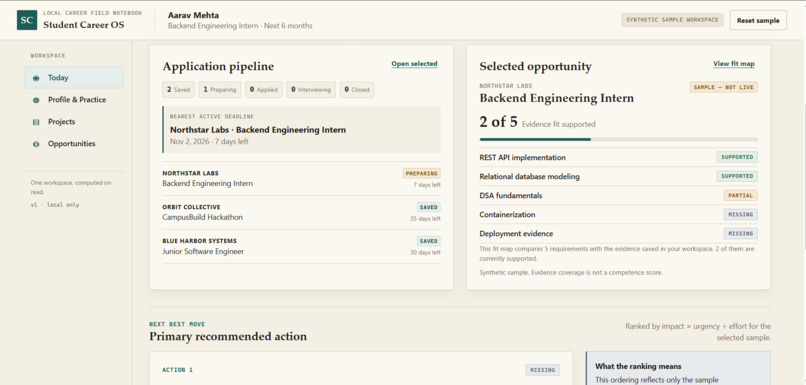Click the SAVED badge for Blue Harbor Systems
This screenshot has width=806, height=385.
click(x=429, y=241)
